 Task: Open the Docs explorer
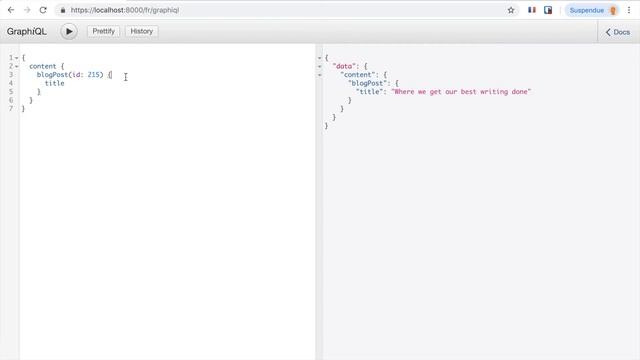click(x=618, y=32)
